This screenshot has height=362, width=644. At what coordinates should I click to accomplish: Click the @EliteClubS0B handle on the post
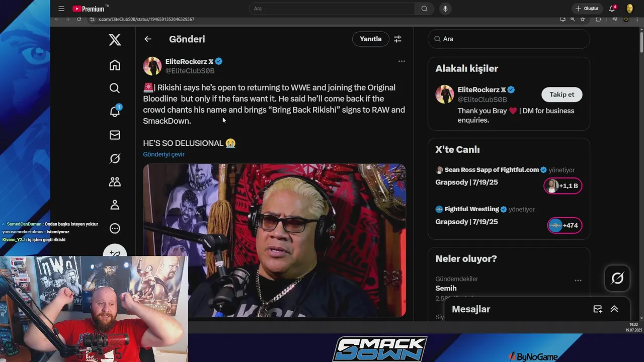(x=190, y=71)
